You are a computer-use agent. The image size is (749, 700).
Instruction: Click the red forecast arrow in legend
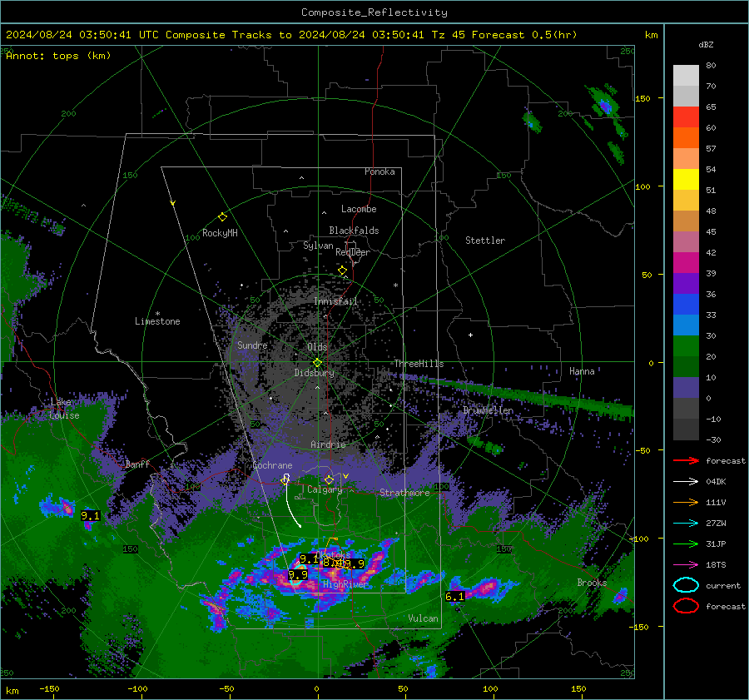click(686, 460)
